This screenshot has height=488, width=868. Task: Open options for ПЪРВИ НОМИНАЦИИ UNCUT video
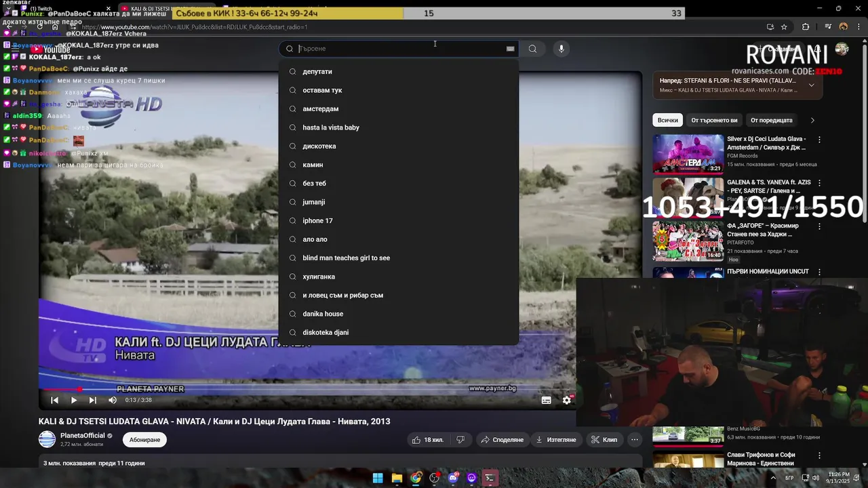coord(819,272)
